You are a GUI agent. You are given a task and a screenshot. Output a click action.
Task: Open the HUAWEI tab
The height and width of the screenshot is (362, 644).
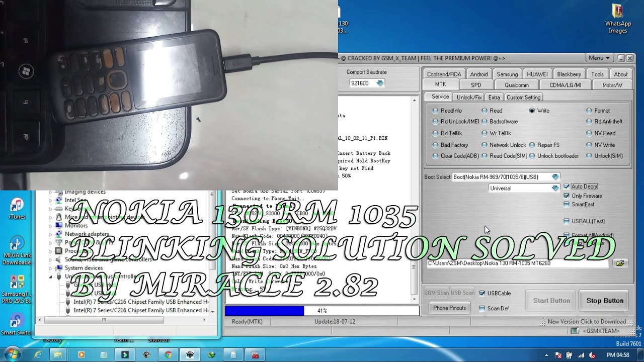point(537,74)
